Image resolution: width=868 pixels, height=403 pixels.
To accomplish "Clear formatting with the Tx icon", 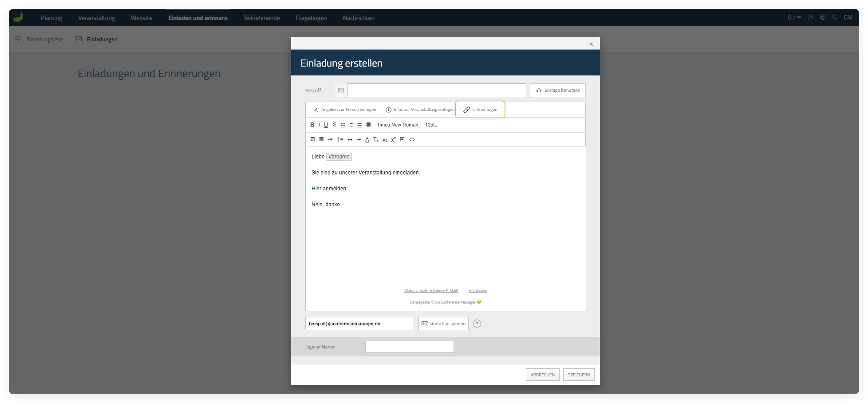I will (376, 139).
